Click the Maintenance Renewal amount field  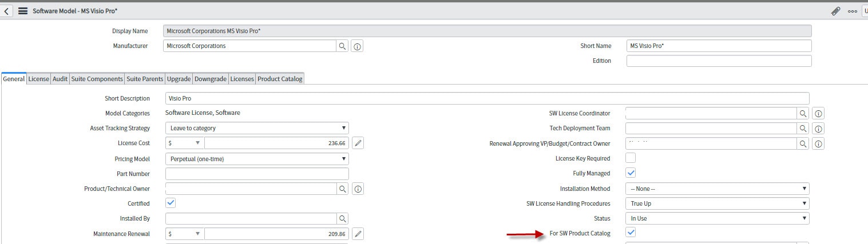tap(277, 234)
